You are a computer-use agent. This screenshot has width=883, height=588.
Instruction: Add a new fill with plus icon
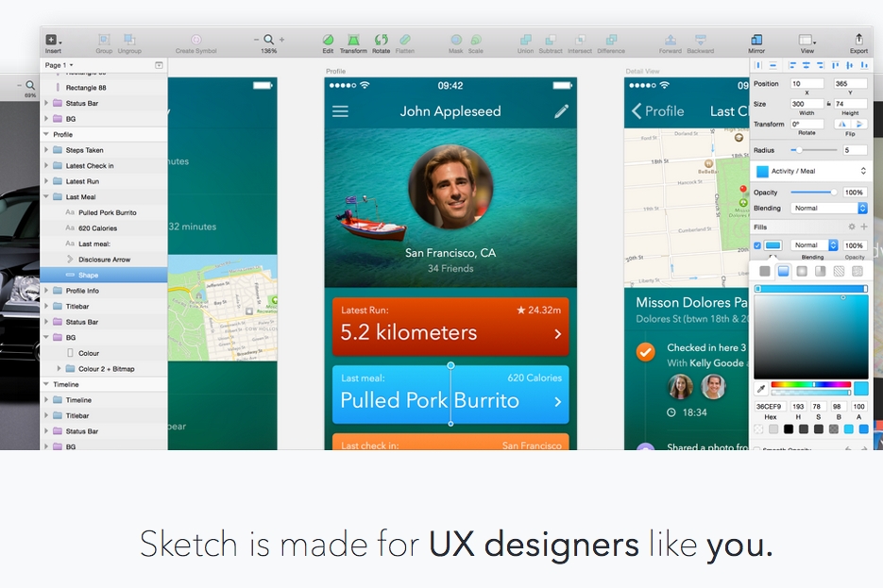864,227
